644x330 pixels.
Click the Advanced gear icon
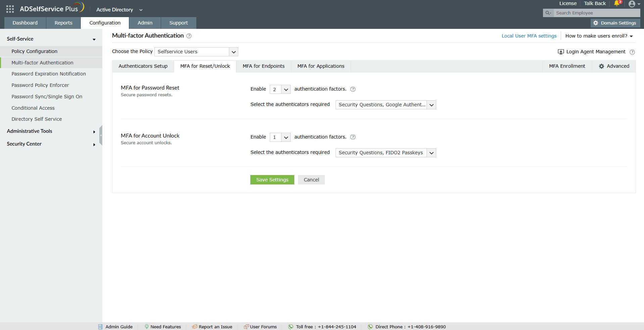pyautogui.click(x=601, y=66)
